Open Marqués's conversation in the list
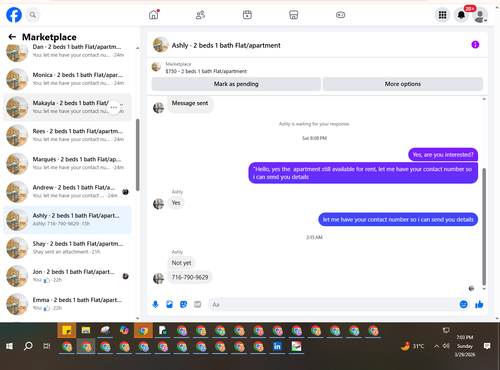This screenshot has height=370, width=500. pyautogui.click(x=67, y=163)
